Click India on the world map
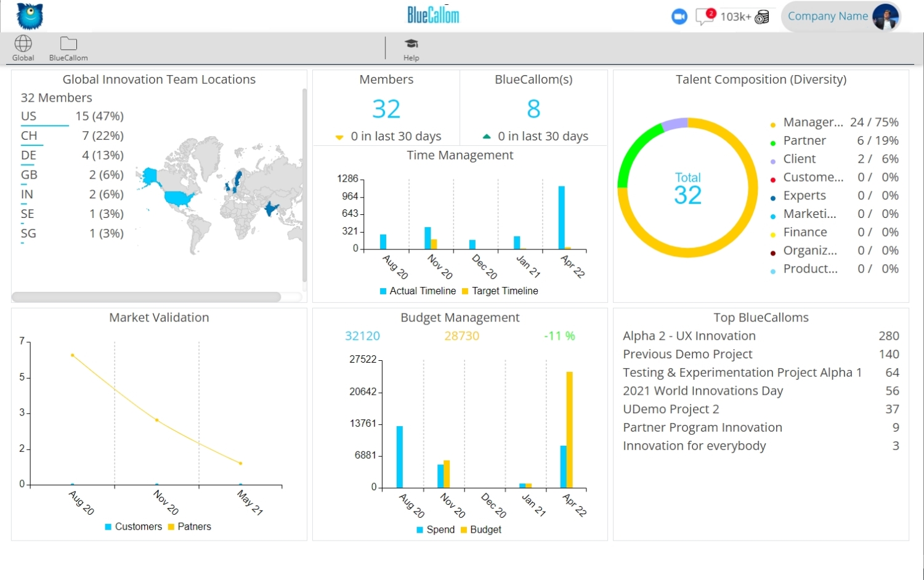This screenshot has height=580, width=924. (x=270, y=209)
